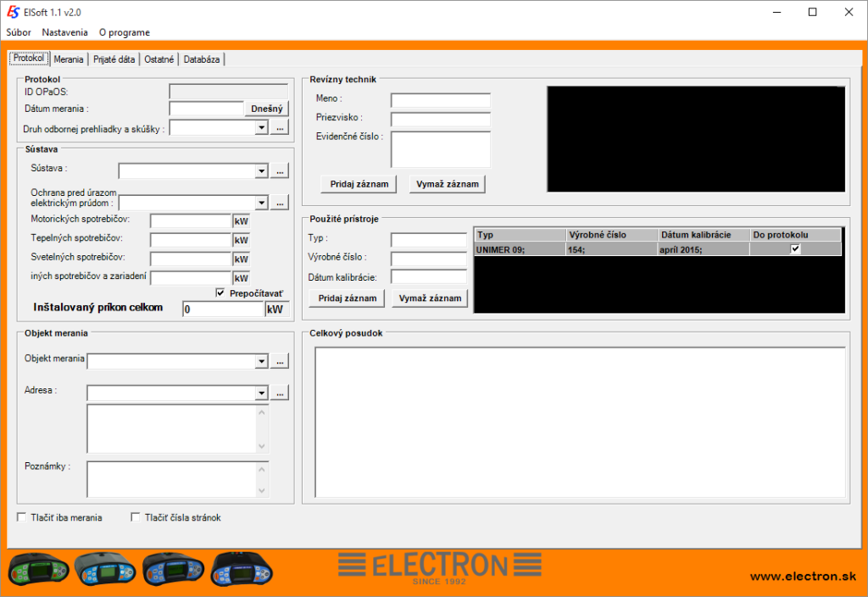The height and width of the screenshot is (597, 868).
Task: Open the ellipsis icon beside Ochrana pred úrazom
Action: pyautogui.click(x=280, y=202)
